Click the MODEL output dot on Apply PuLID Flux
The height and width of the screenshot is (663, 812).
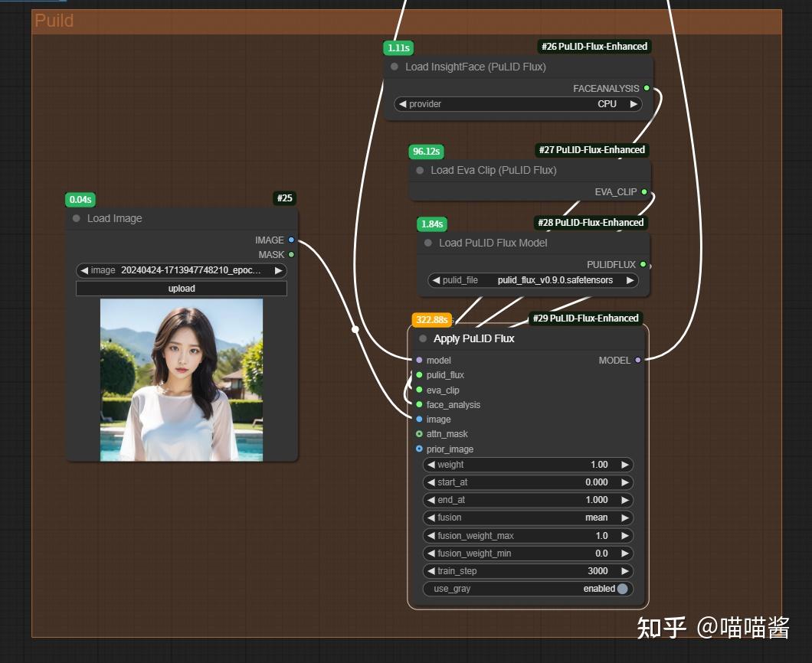(x=638, y=360)
